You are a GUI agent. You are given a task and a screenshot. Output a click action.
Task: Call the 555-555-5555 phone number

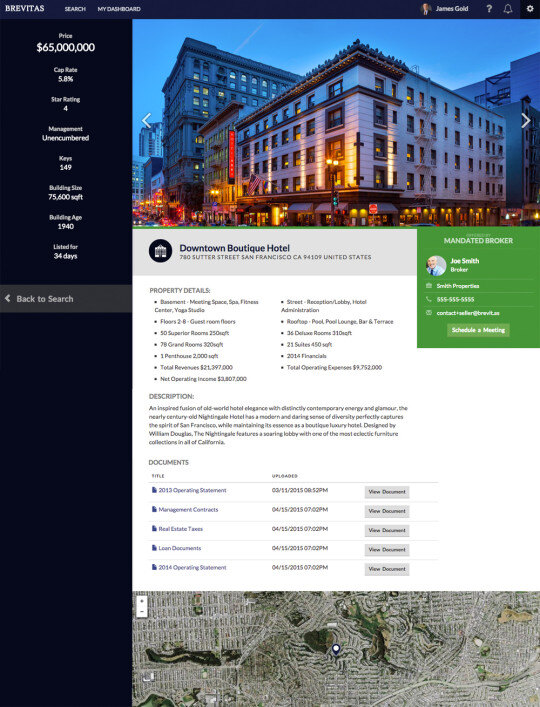tap(455, 299)
